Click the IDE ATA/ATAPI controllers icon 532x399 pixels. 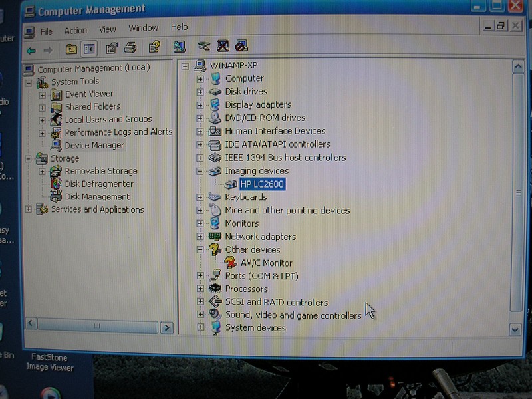tap(215, 144)
